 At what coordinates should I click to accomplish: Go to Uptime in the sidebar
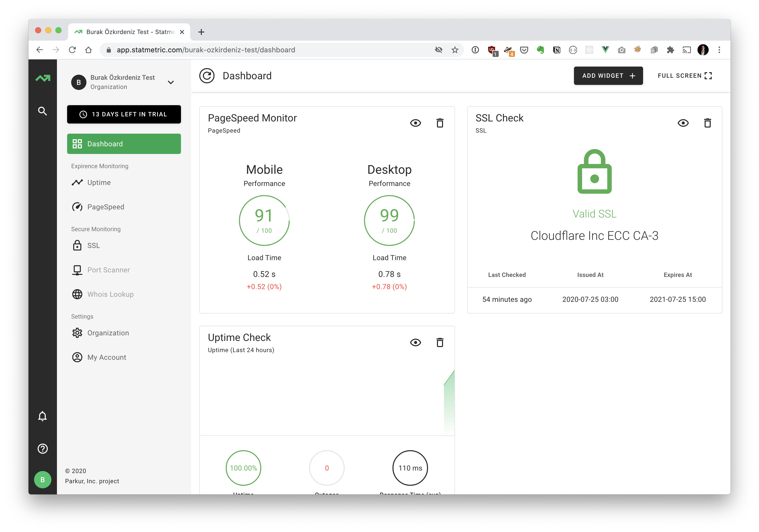click(x=99, y=182)
